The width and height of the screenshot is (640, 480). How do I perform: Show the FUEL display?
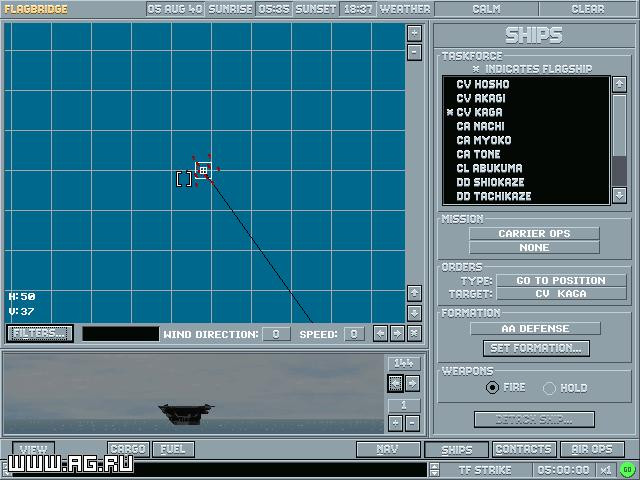pos(173,449)
